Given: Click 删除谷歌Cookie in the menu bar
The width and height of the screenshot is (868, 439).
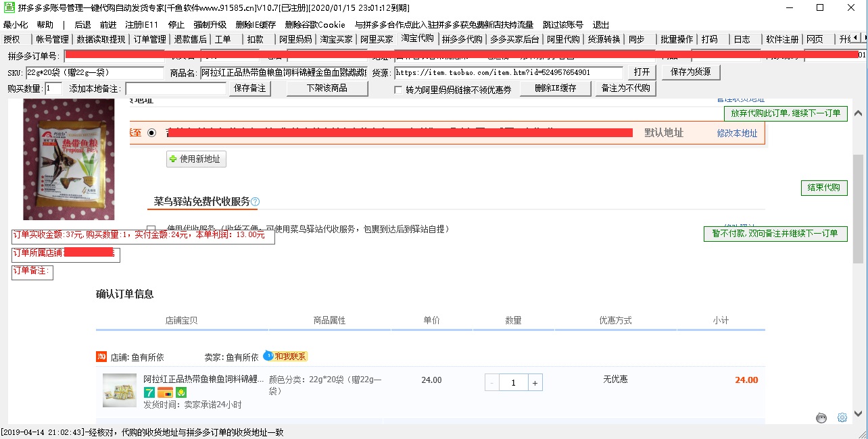Looking at the screenshot, I should point(315,25).
